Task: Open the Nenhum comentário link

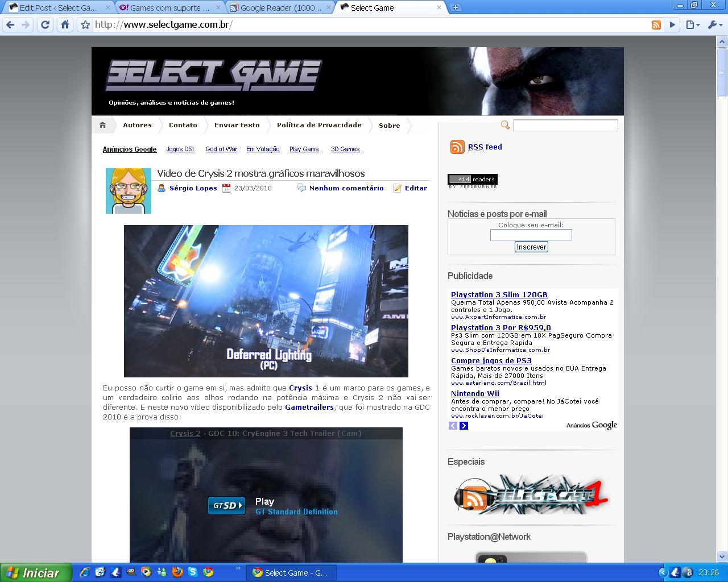Action: [x=346, y=188]
